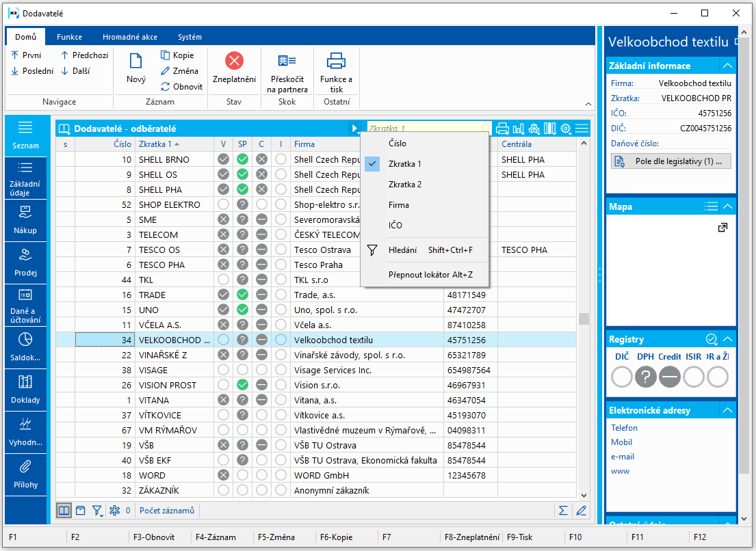Click the Telefon link

point(624,428)
